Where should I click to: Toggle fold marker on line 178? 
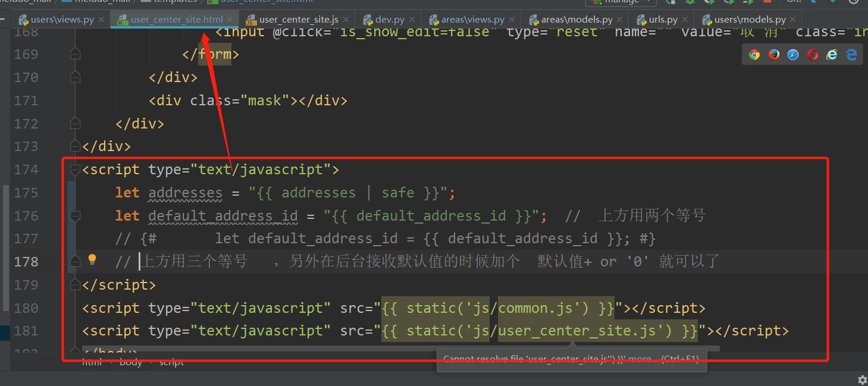(x=75, y=262)
